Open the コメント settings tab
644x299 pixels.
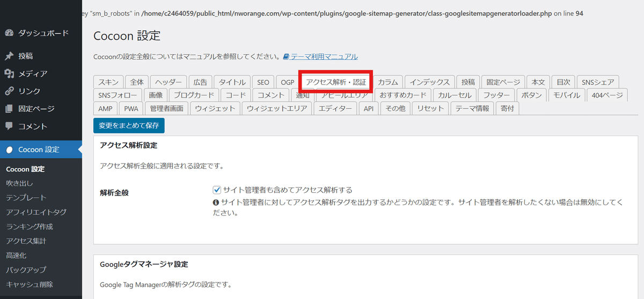point(271,95)
